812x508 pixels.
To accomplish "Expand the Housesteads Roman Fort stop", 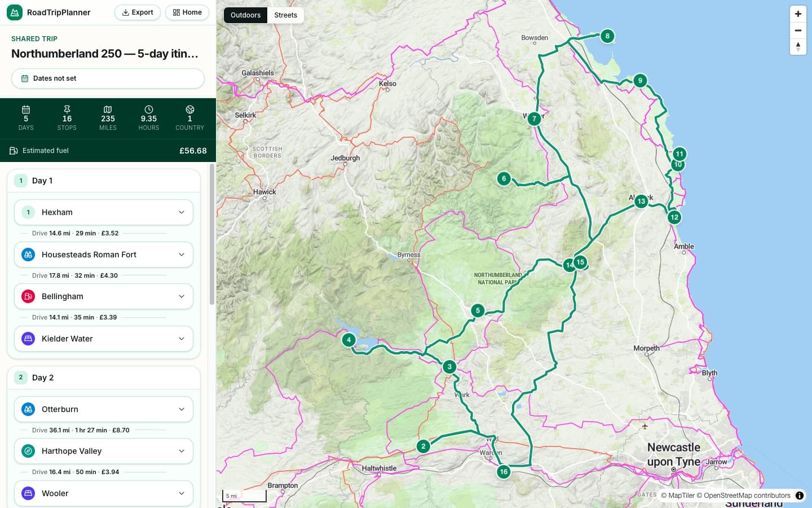I will (x=104, y=255).
